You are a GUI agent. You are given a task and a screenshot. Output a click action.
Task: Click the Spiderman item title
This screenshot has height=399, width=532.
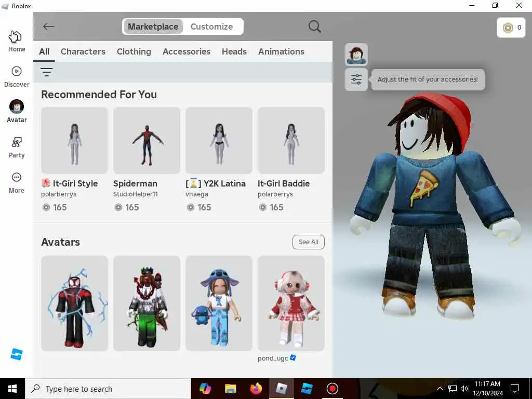[x=135, y=183]
